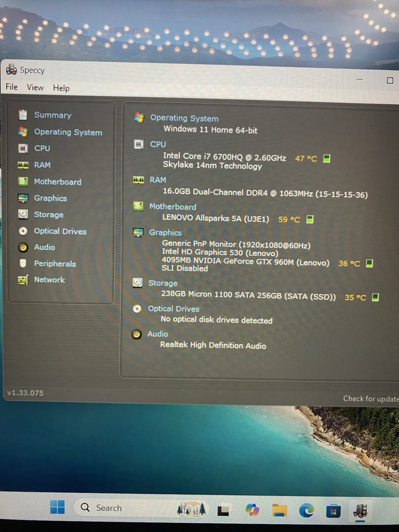Click the 35 °C storage temperature value

[x=355, y=297]
